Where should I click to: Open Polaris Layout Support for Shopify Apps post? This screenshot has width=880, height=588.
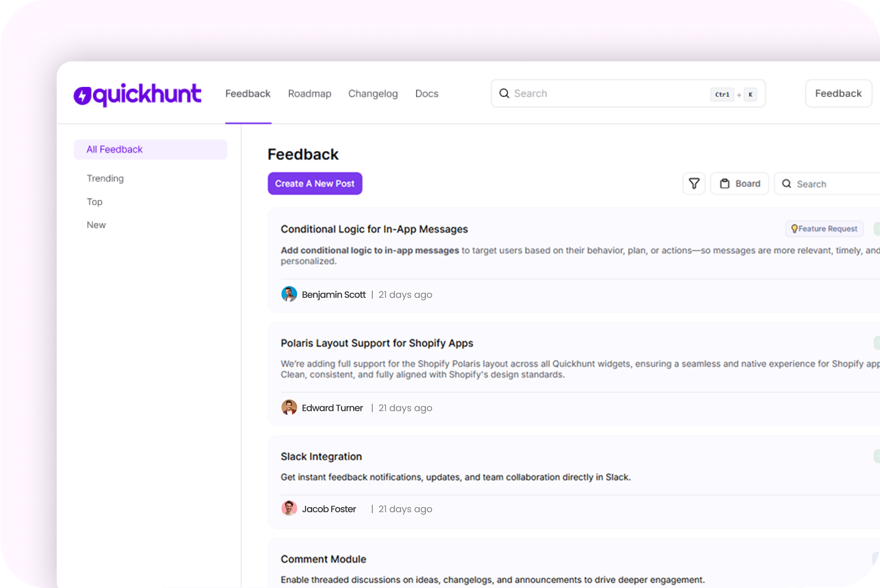pos(377,343)
